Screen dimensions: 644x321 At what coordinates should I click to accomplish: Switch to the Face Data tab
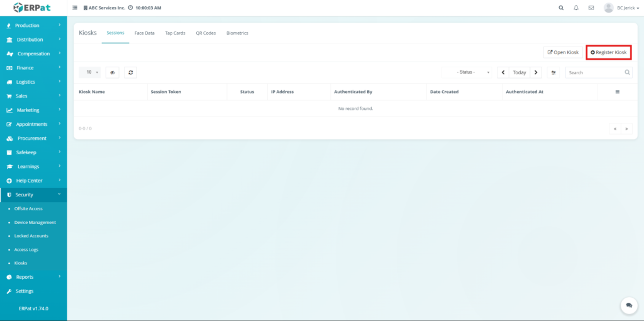point(145,33)
